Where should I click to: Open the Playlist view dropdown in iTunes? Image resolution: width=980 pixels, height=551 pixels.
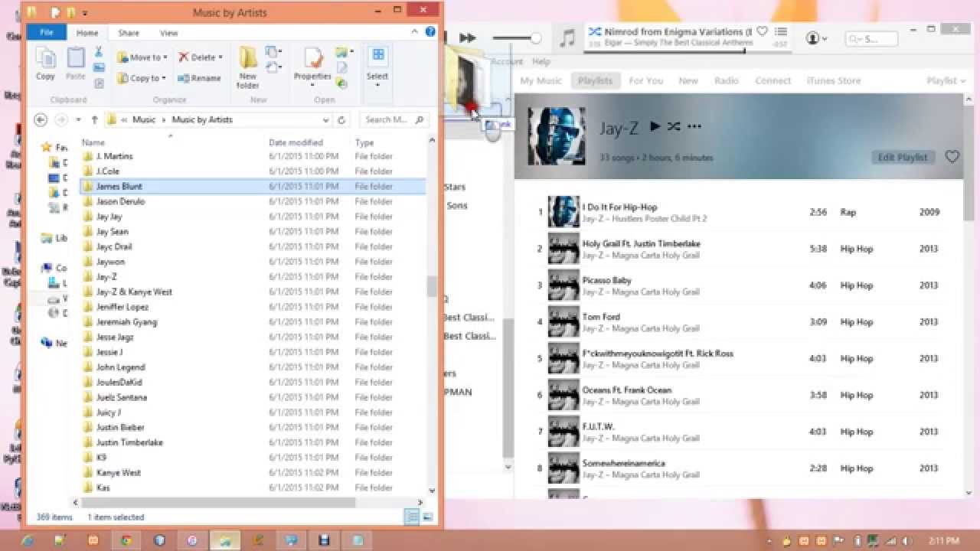point(945,80)
